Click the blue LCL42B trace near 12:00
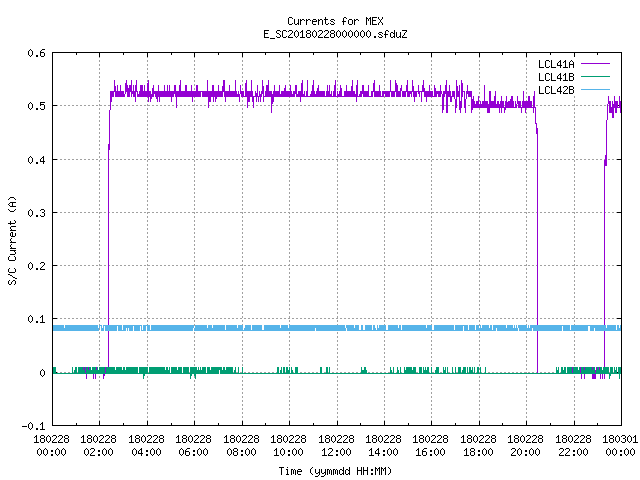640x480 pixels. coord(337,328)
